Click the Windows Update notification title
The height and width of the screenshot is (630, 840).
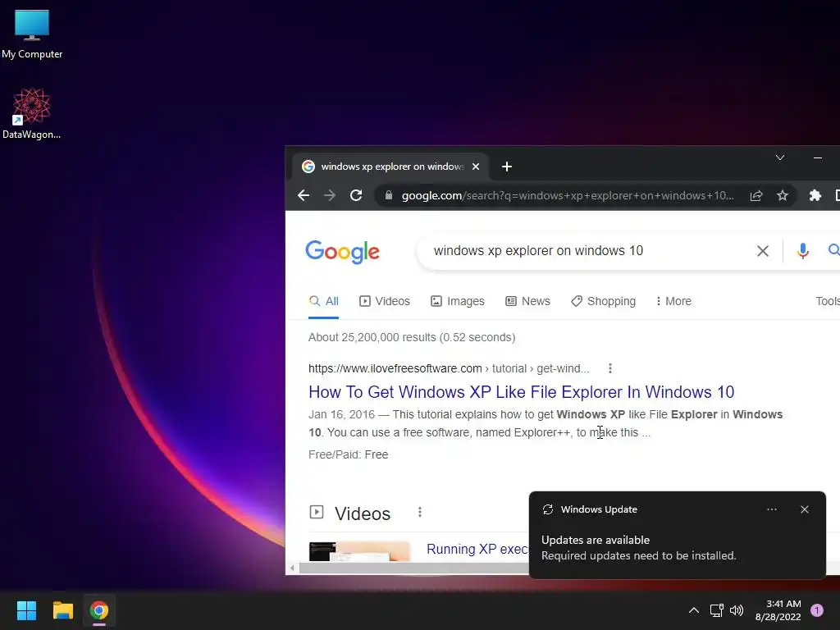599,509
